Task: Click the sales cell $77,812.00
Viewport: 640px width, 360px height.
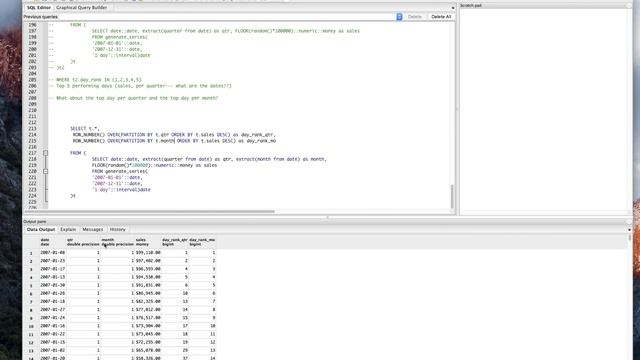Action: point(148,310)
